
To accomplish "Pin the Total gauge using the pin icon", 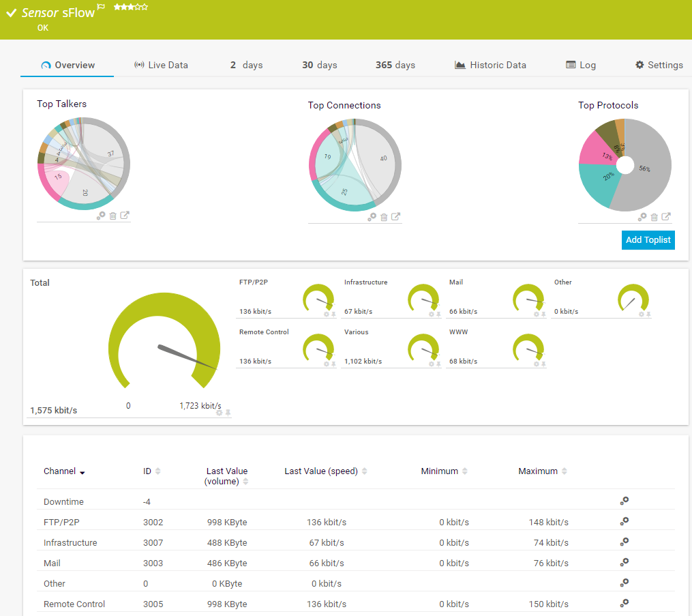I will (228, 413).
